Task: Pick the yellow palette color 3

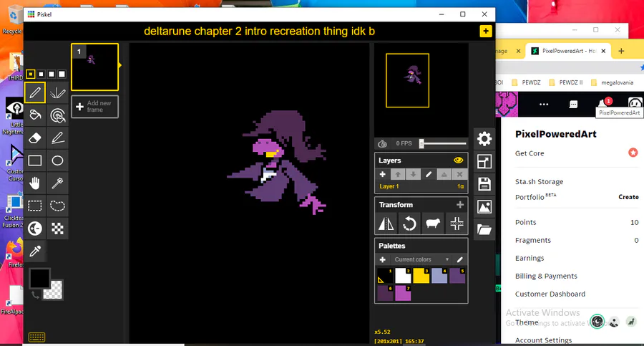Action: point(421,276)
